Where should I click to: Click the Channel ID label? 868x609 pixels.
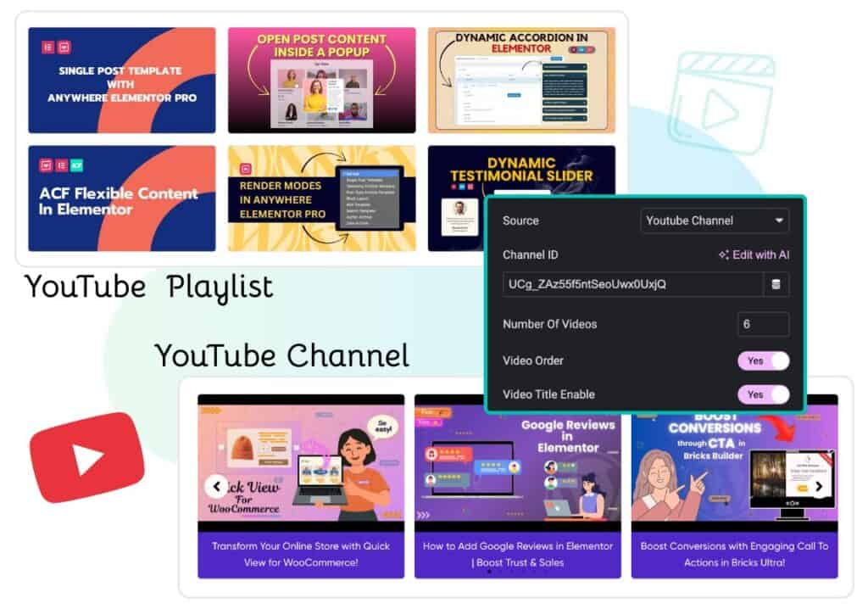pos(531,255)
